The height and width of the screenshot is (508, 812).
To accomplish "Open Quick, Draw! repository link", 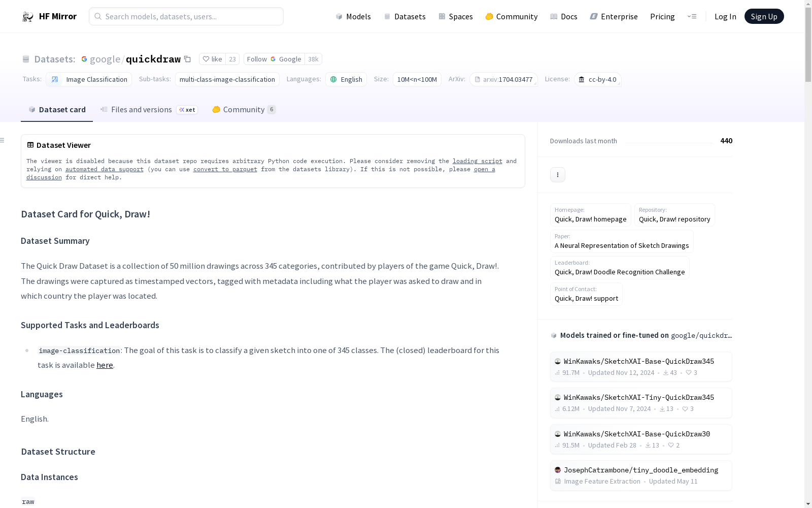I will pos(674,215).
